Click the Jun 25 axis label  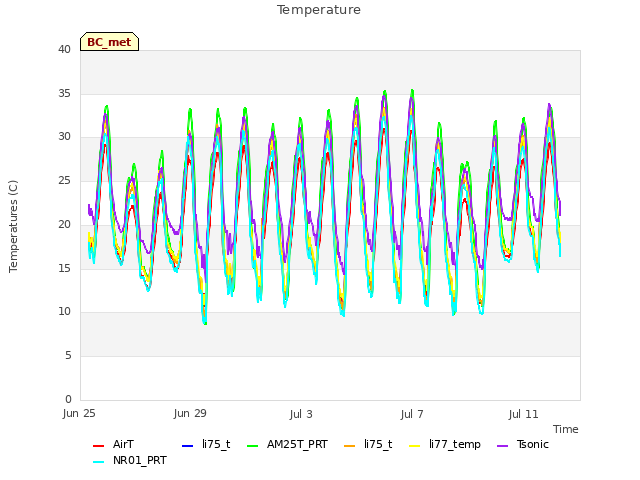(79, 414)
